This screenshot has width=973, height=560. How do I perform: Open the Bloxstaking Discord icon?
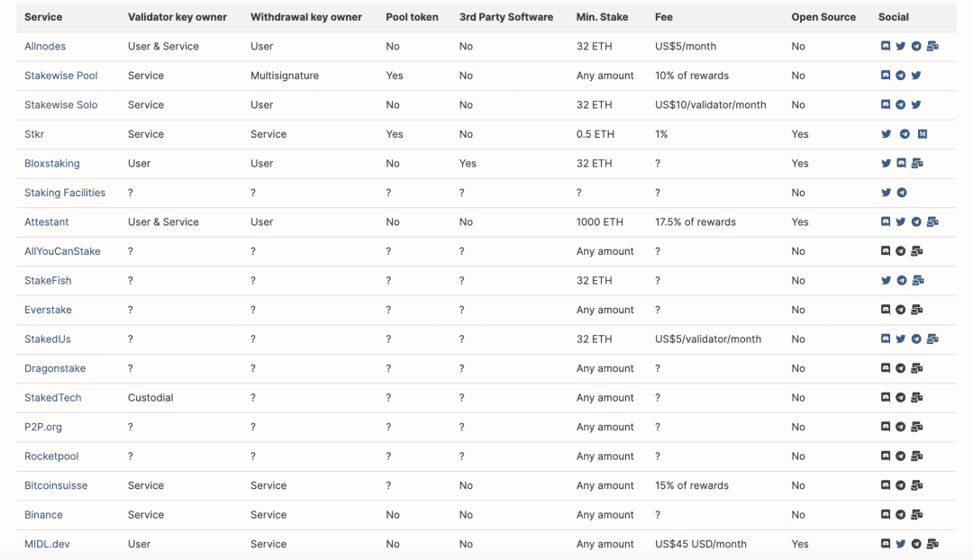click(901, 163)
